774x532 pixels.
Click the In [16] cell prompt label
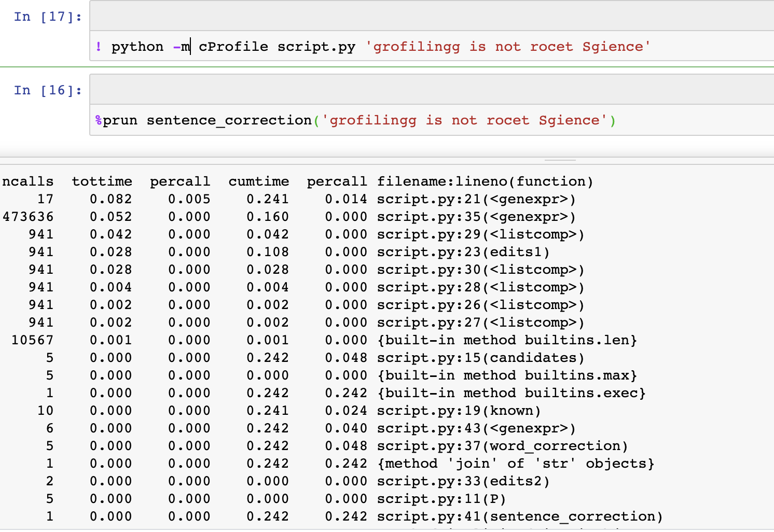47,90
